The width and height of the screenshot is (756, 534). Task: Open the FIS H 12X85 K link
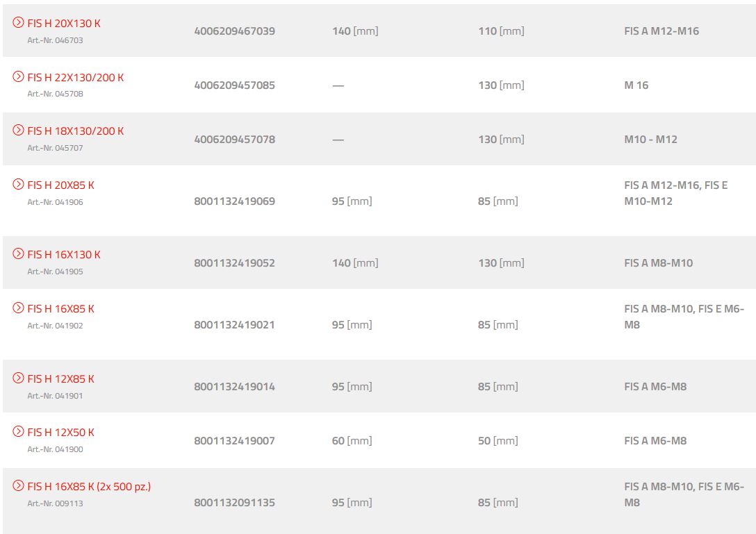click(x=60, y=379)
